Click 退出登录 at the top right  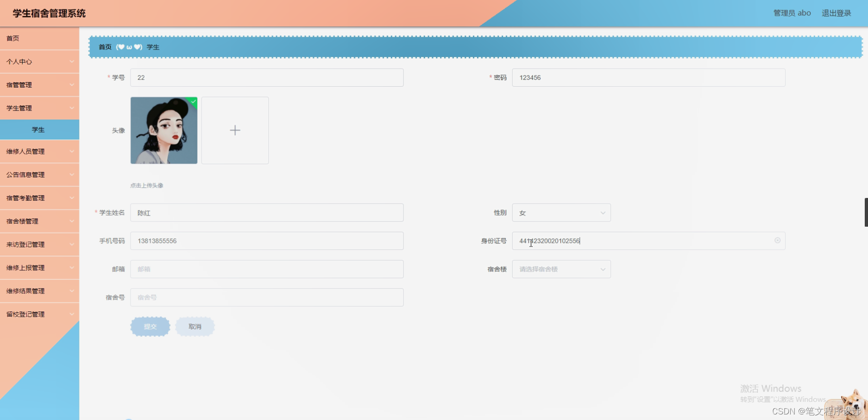click(x=836, y=13)
